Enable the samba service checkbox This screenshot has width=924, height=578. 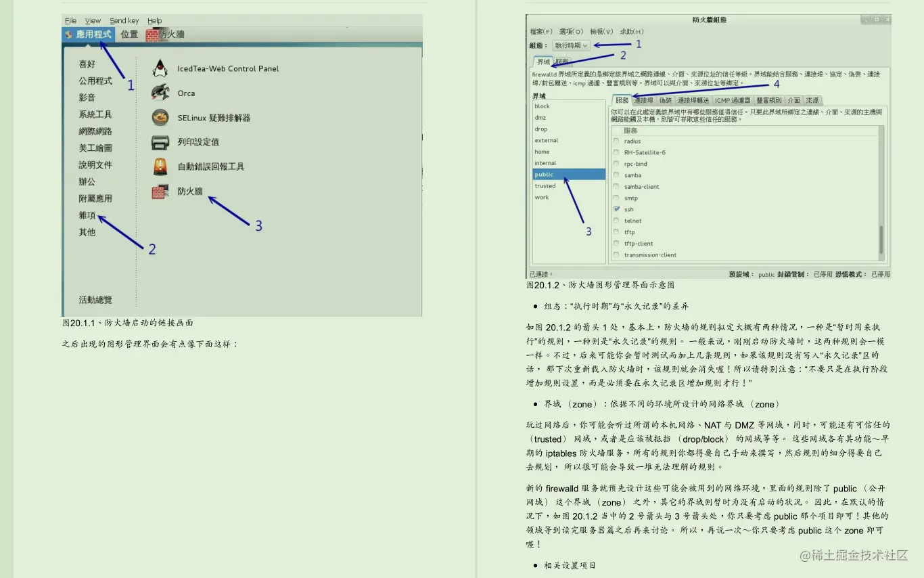pos(616,175)
